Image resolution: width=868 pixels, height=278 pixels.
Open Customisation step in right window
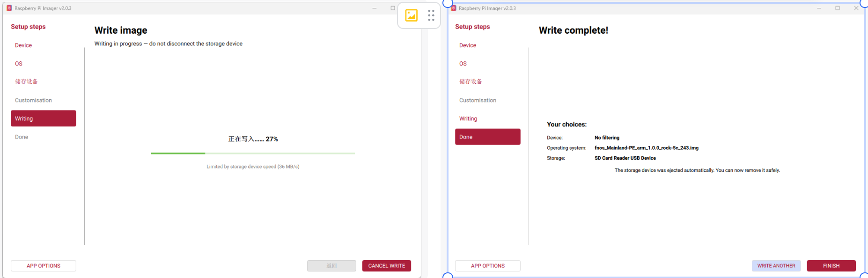click(478, 100)
